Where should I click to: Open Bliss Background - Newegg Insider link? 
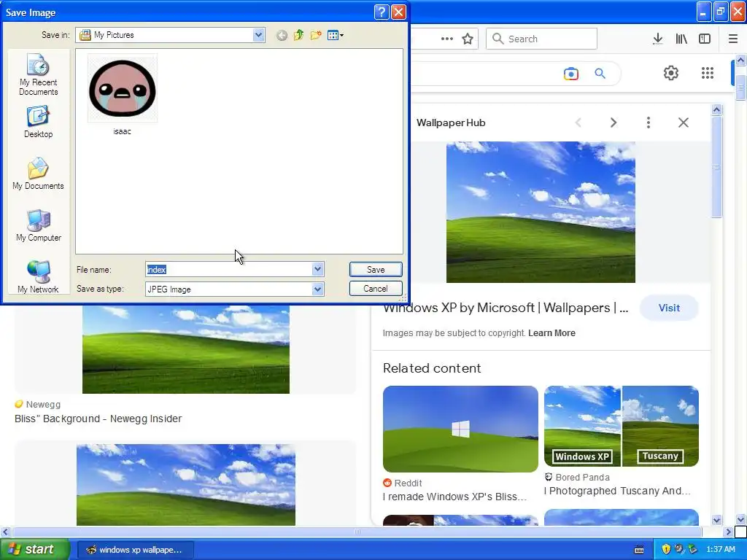click(98, 419)
